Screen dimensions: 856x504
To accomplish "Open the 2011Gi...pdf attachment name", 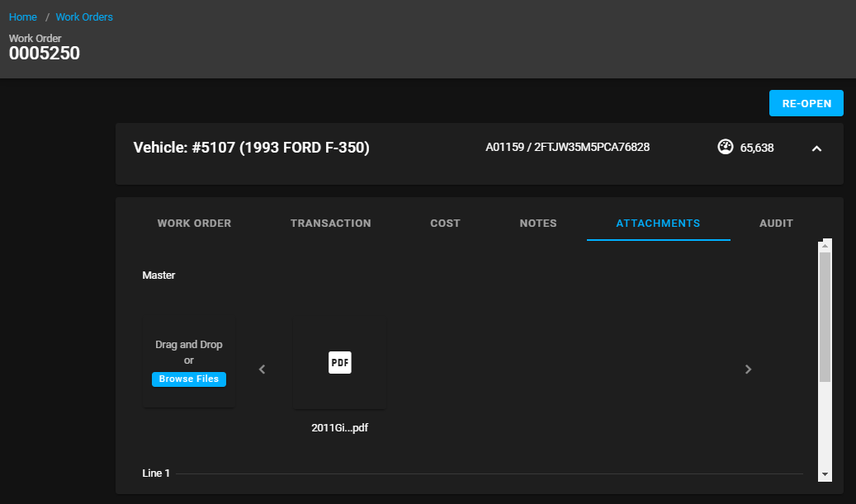I will [x=339, y=428].
